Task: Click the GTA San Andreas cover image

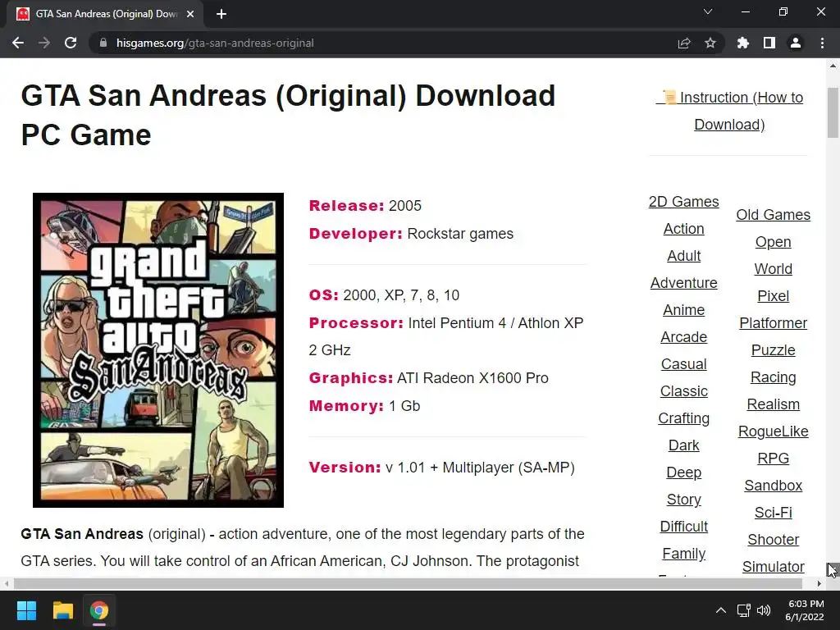Action: (158, 350)
